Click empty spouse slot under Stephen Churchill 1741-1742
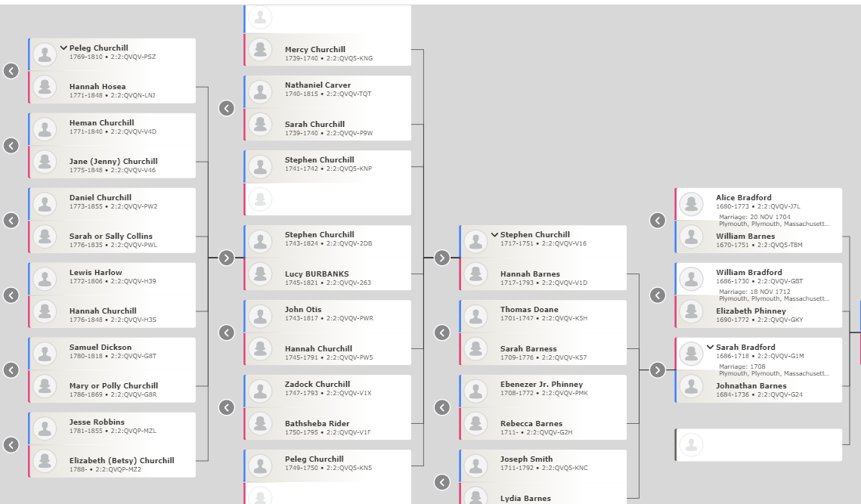This screenshot has height=504, width=861. 327,199
